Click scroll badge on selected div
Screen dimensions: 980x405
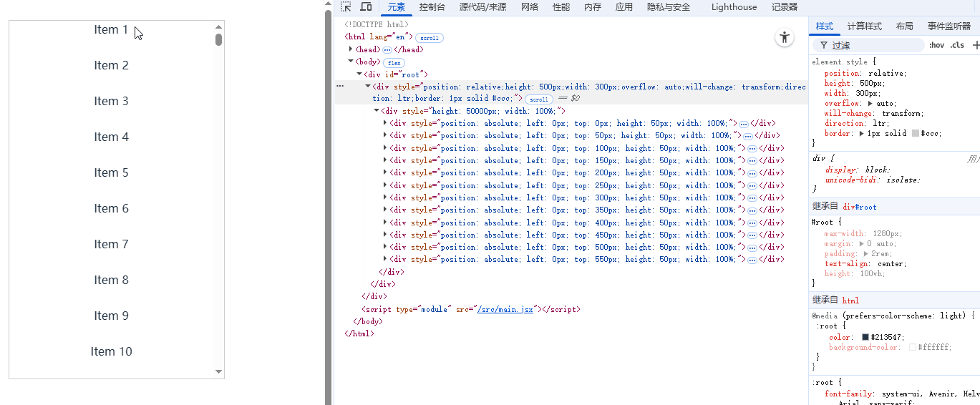pyautogui.click(x=539, y=99)
